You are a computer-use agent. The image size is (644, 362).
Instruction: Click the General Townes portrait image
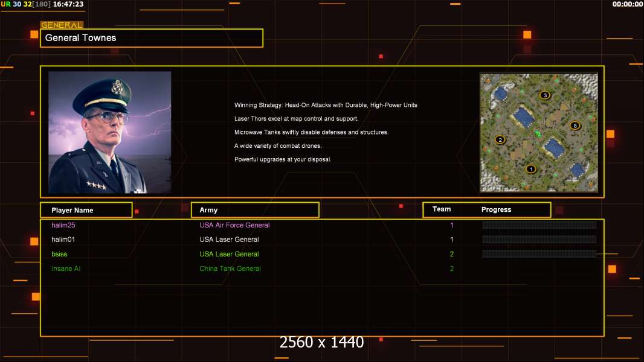pos(109,132)
